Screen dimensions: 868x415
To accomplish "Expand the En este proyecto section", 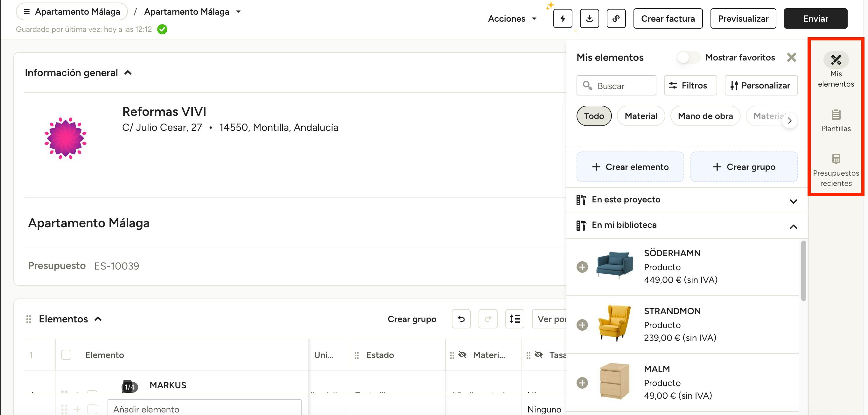I will coord(793,201).
